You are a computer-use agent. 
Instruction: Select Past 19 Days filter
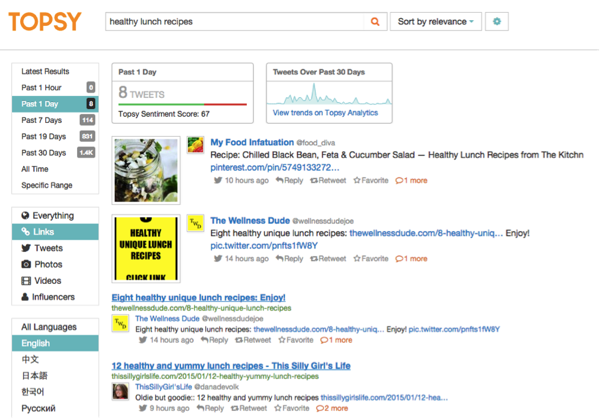55,136
